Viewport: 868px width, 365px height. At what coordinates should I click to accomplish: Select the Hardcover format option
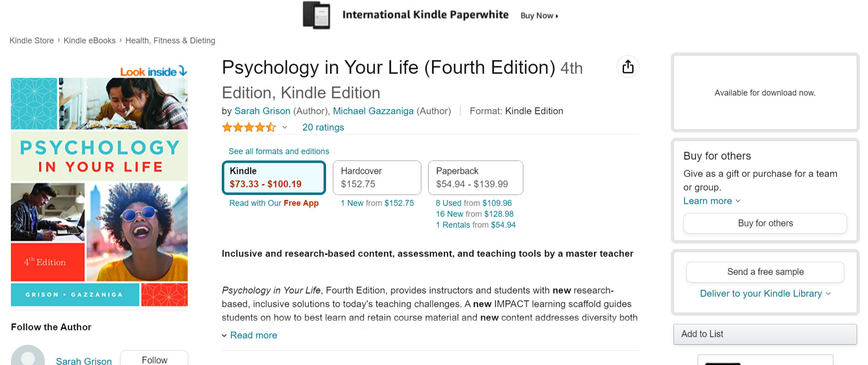376,178
